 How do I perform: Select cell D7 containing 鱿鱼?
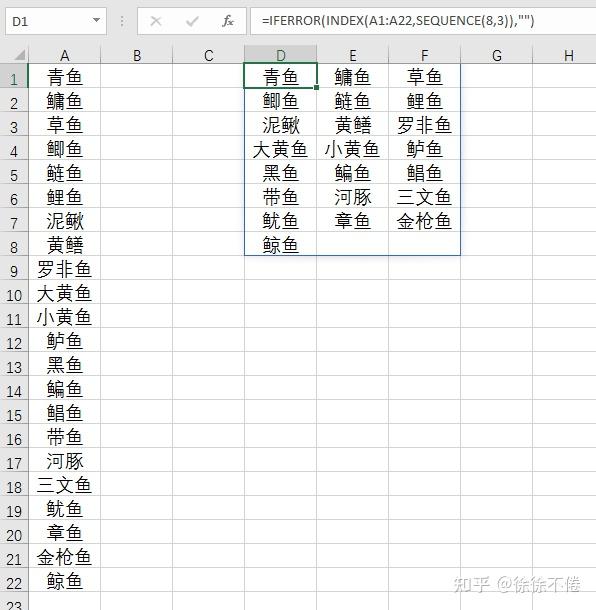280,220
